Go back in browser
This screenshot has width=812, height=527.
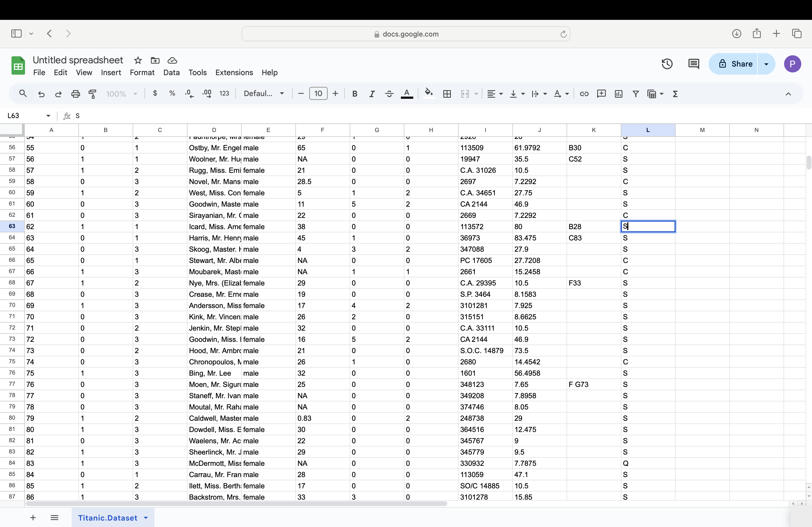[49, 33]
